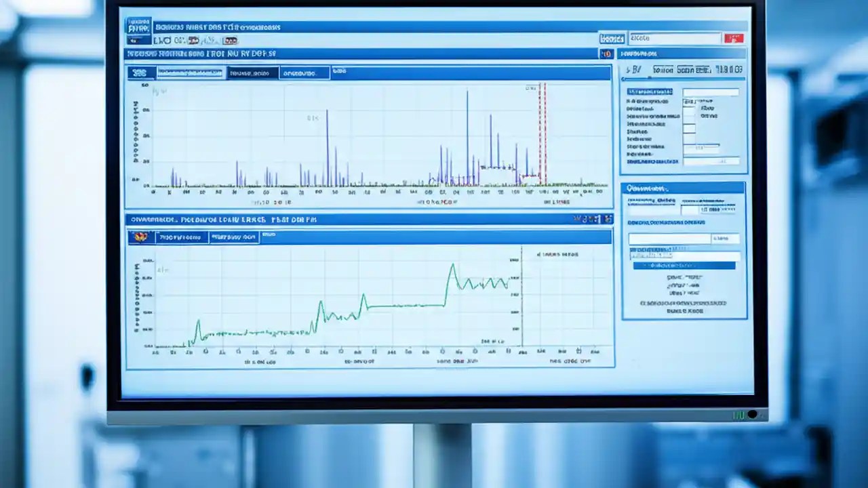This screenshot has height=488, width=868.
Task: Select the small icon at the right end of the blue header bar
Action: coord(606,54)
